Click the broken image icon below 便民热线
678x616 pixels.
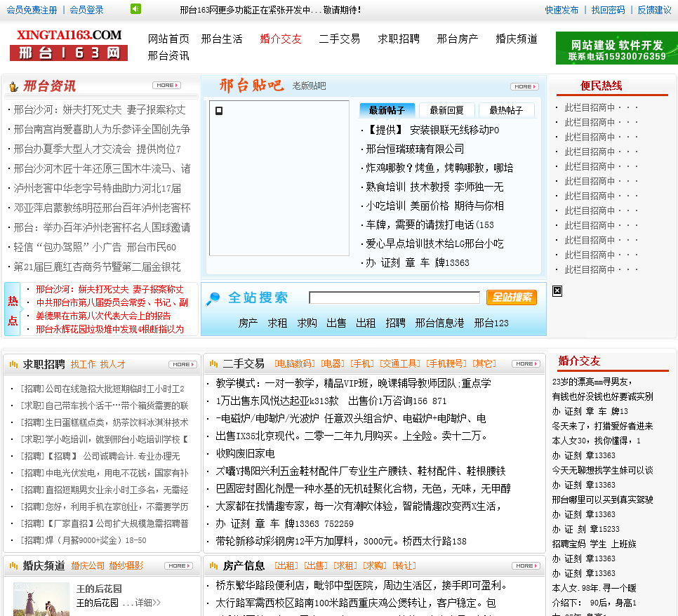coord(557,291)
